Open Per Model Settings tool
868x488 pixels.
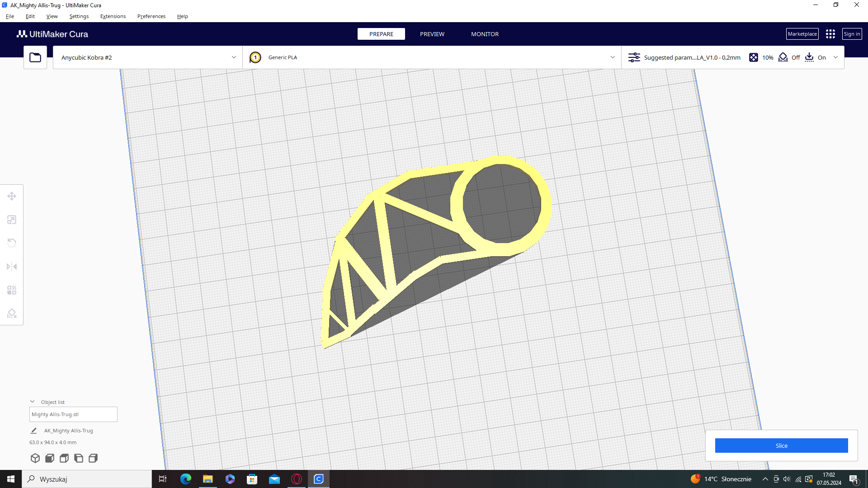[11, 290]
